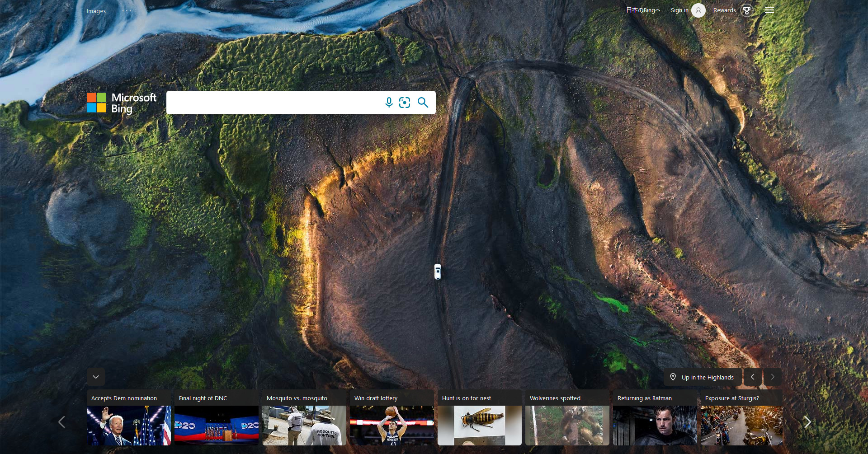The image size is (868, 454).
Task: Click the Sign in link
Action: pyautogui.click(x=679, y=10)
